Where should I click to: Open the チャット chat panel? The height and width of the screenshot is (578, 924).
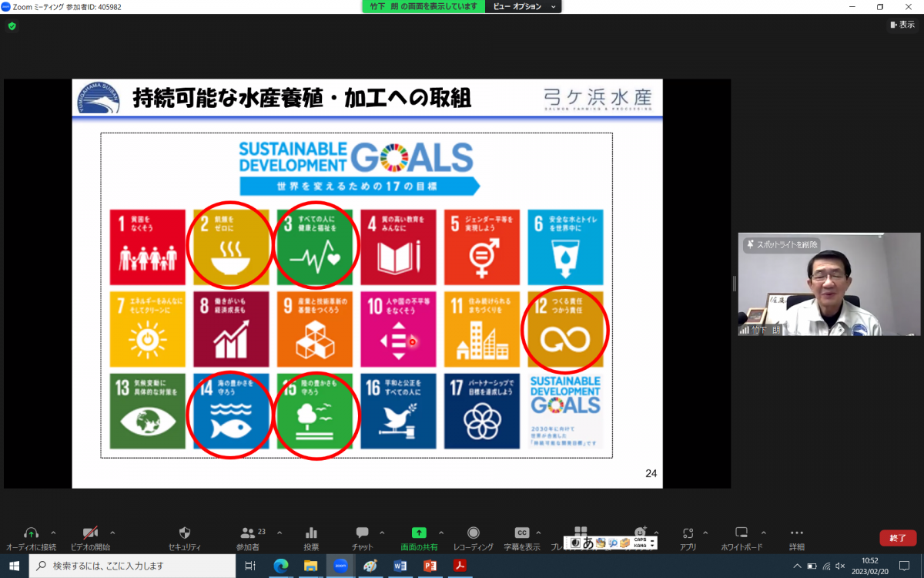click(x=362, y=533)
